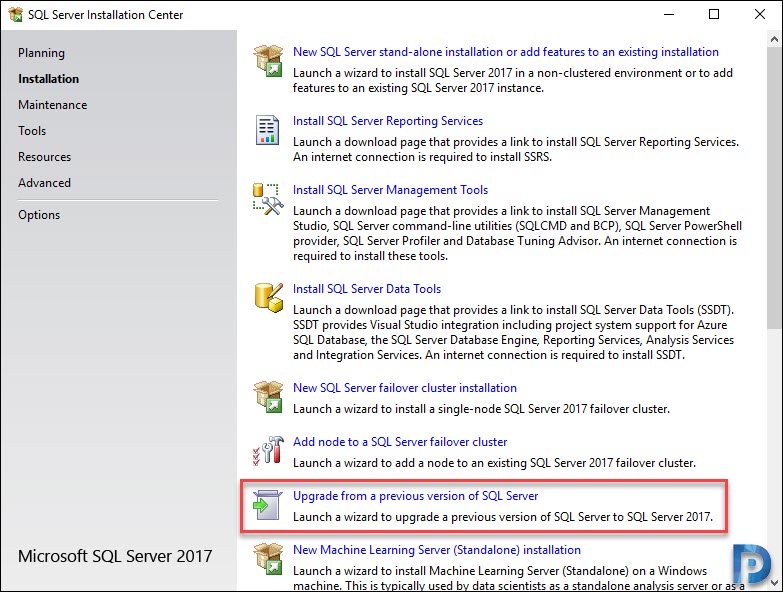Close the SQL Server Installation Center window
The height and width of the screenshot is (592, 783).
click(x=760, y=14)
